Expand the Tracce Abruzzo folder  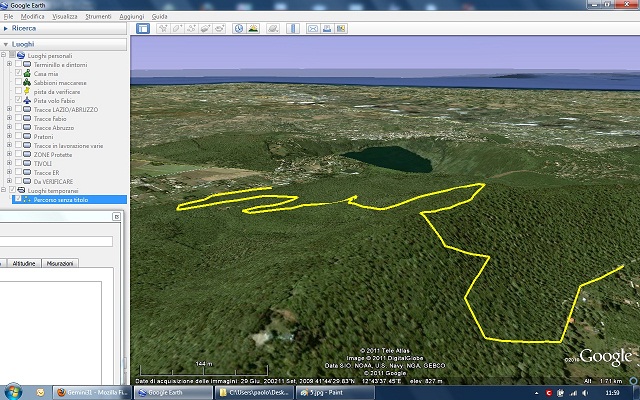(9, 127)
